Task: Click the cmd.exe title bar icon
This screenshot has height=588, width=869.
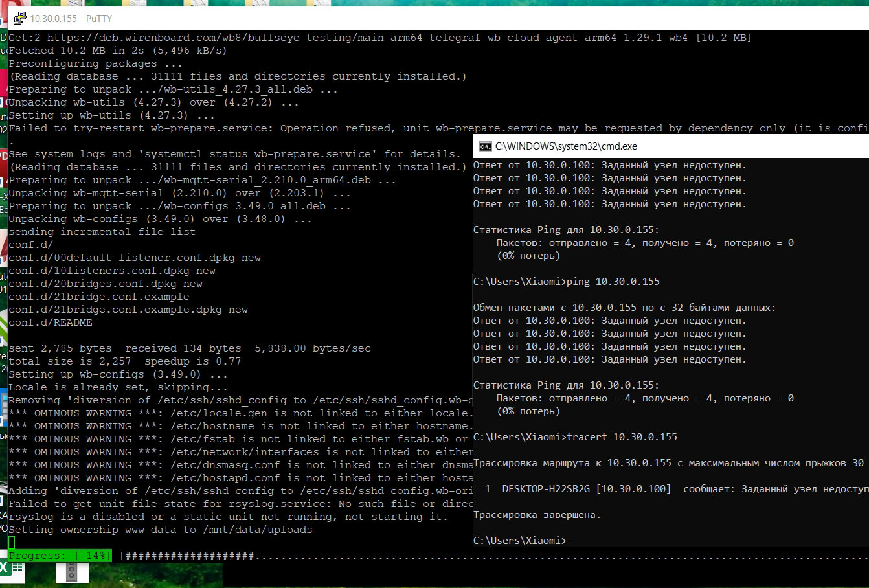Action: coord(485,146)
